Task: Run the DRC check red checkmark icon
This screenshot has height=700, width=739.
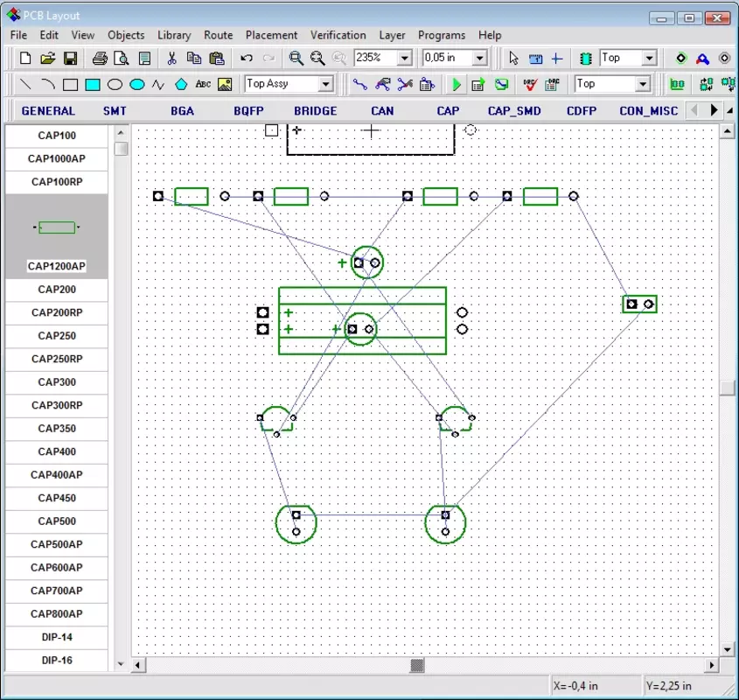Action: coord(530,84)
